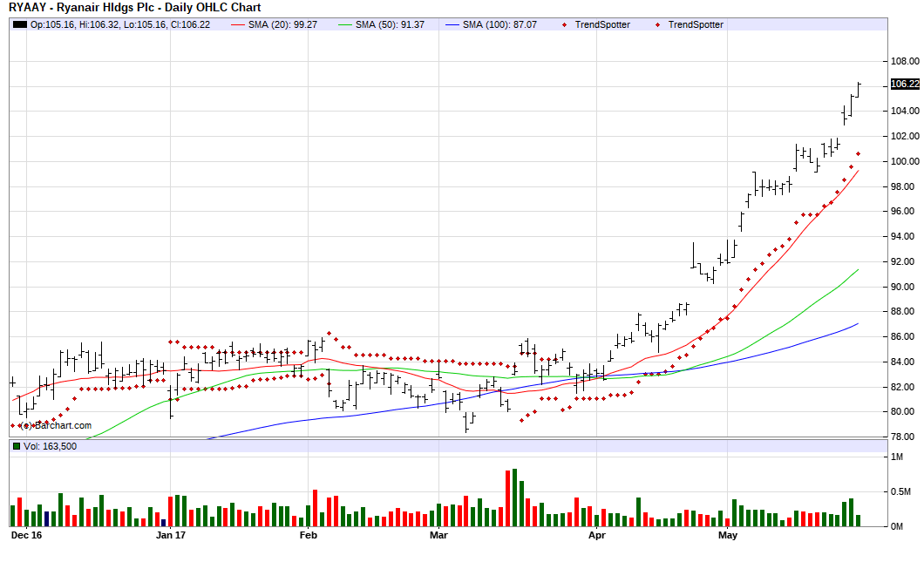Viewport: 924px width, 562px height.
Task: Click the blue SMA (100) legend line
Action: [452, 24]
